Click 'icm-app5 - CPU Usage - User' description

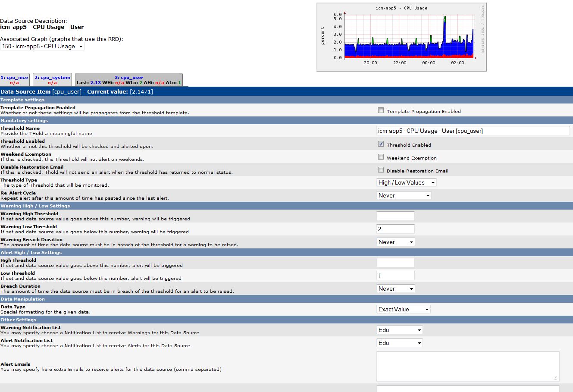point(42,27)
